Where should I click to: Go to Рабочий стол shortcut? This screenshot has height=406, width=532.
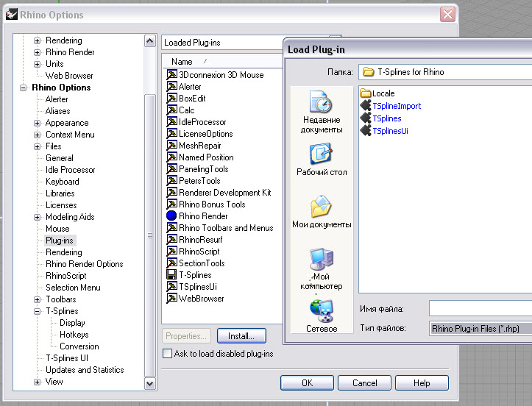[322, 160]
